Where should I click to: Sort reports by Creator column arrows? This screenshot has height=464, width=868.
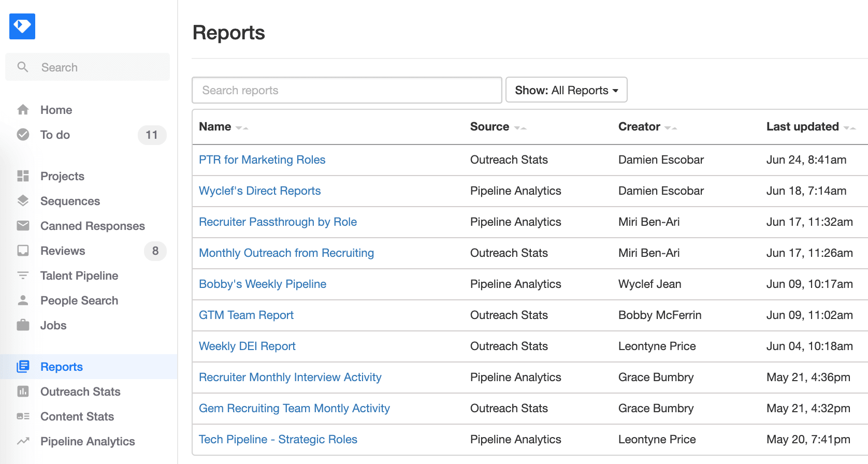coord(671,127)
